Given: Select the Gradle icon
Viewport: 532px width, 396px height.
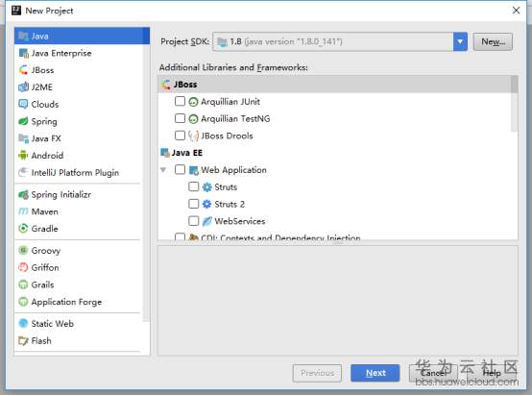Looking at the screenshot, I should [x=23, y=229].
